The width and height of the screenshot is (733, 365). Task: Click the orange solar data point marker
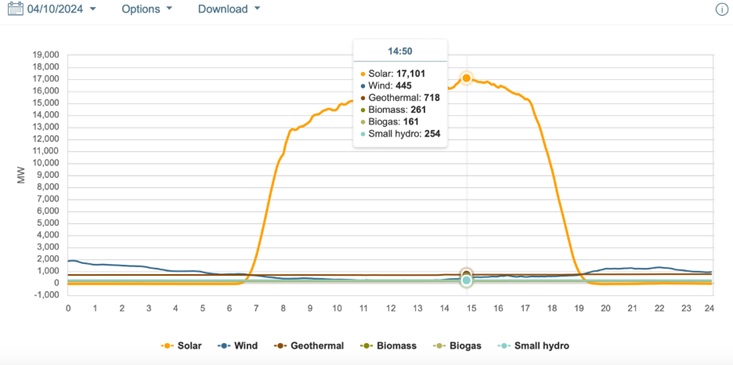(466, 78)
